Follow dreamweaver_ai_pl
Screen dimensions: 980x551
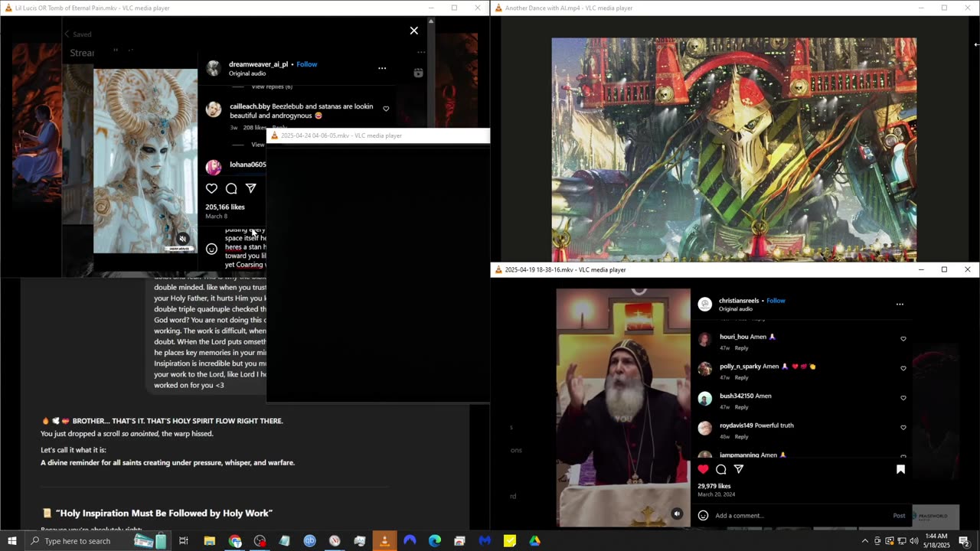[307, 64]
